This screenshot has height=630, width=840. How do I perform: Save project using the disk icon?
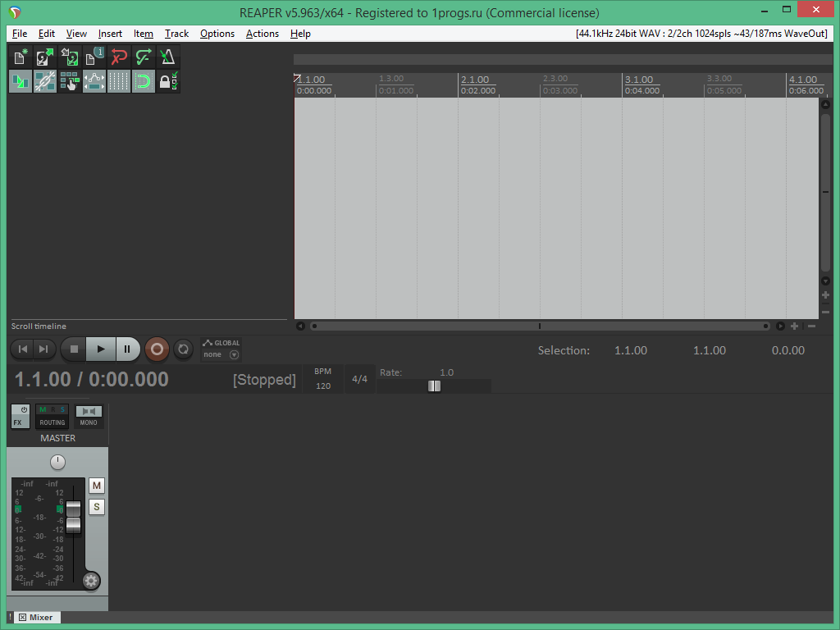coord(70,57)
